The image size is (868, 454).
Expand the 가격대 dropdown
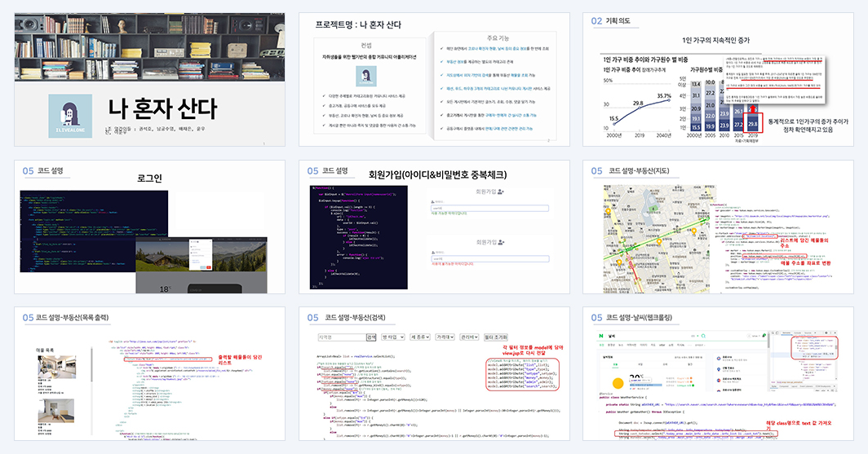coord(445,337)
